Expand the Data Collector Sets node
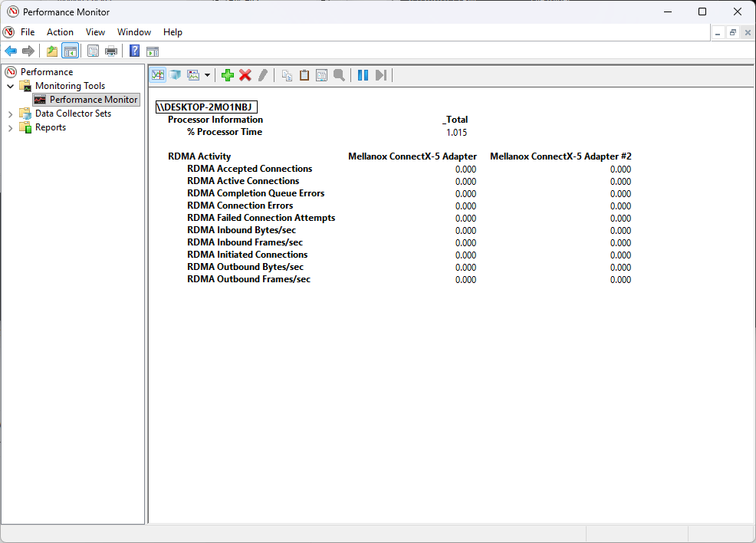The image size is (756, 543). click(11, 114)
